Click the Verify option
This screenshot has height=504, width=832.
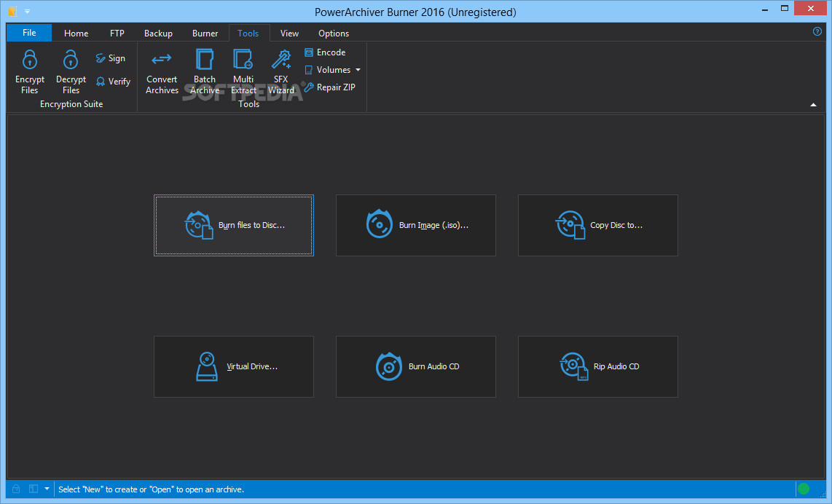tap(113, 82)
